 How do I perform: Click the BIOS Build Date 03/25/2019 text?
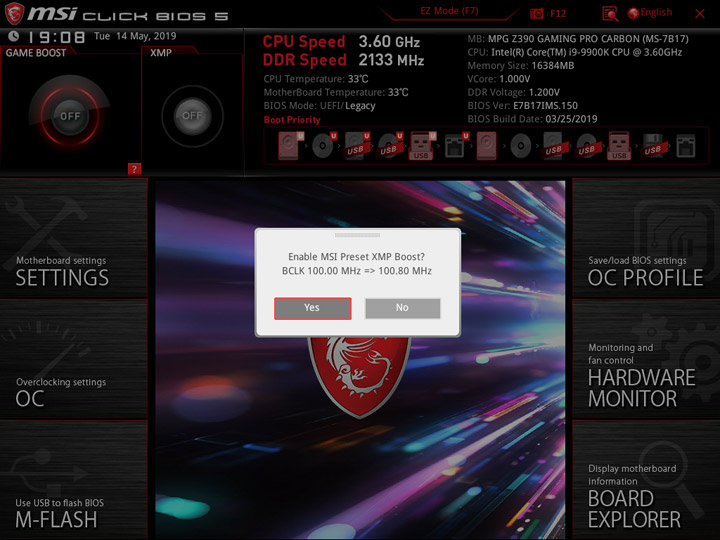532,119
